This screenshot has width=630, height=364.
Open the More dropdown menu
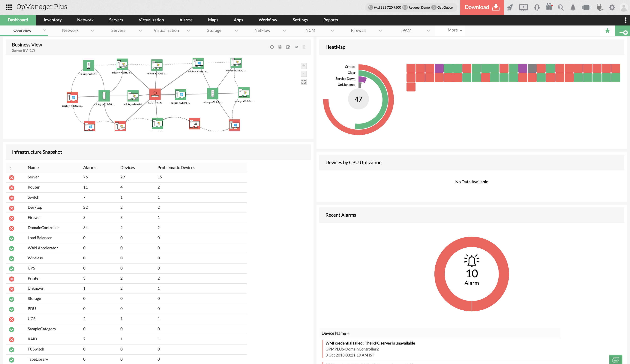(x=455, y=30)
